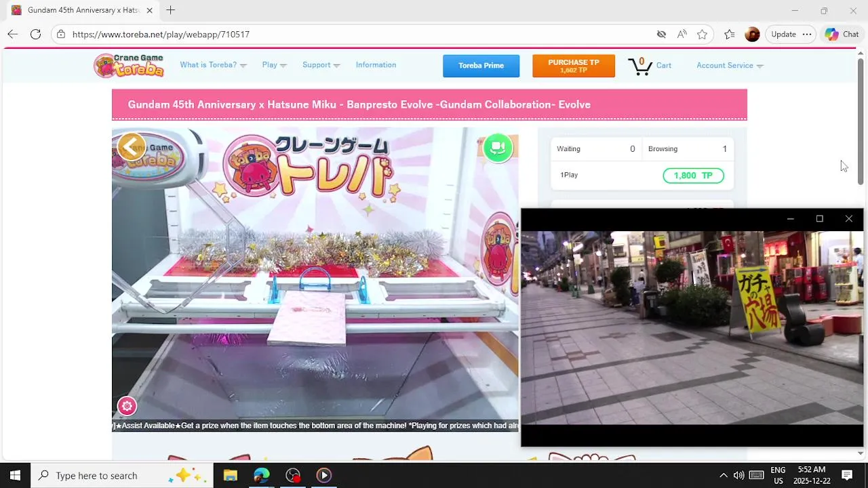The height and width of the screenshot is (488, 868).
Task: Click the PURCHASE TP button
Action: tap(574, 66)
